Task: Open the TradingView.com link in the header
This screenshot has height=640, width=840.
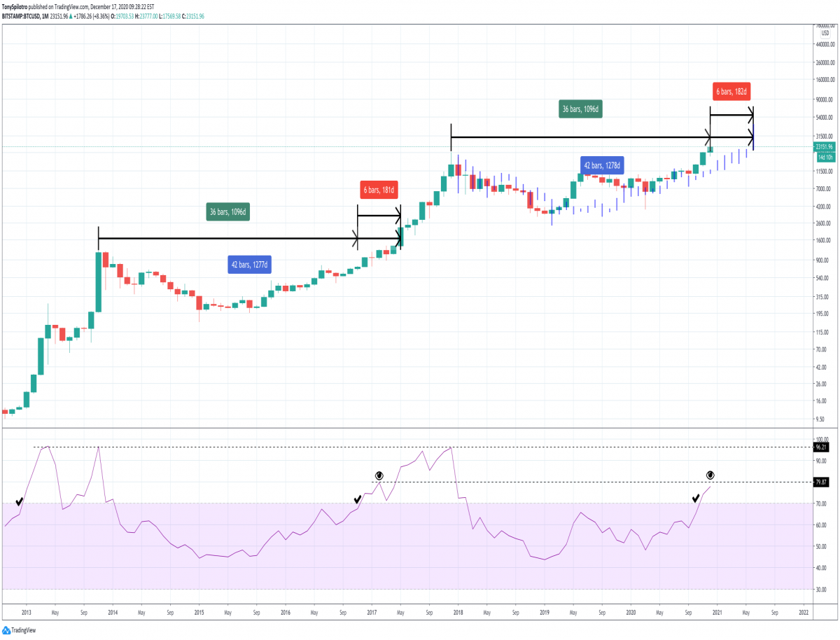Action: point(73,7)
